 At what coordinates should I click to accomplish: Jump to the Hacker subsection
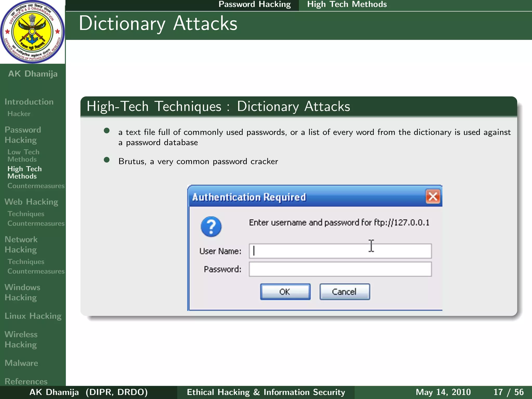point(19,114)
